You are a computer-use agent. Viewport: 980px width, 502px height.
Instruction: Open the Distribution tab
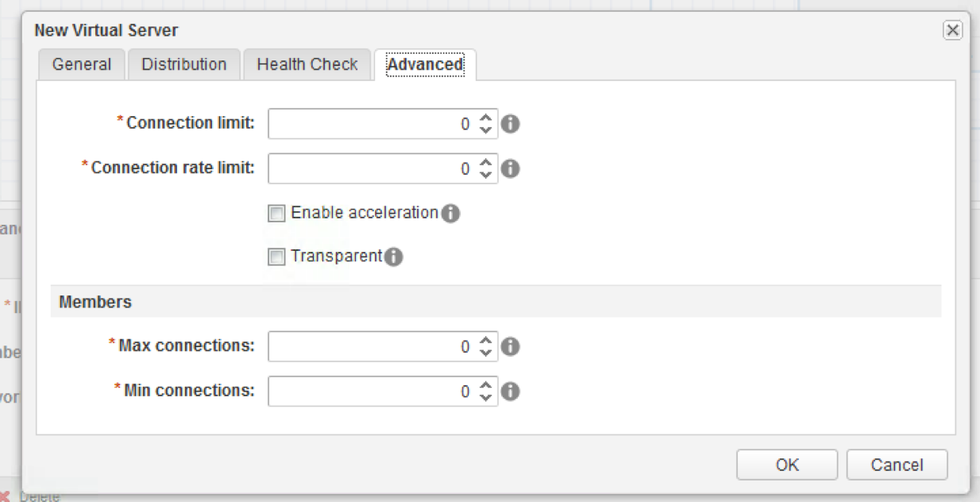184,64
